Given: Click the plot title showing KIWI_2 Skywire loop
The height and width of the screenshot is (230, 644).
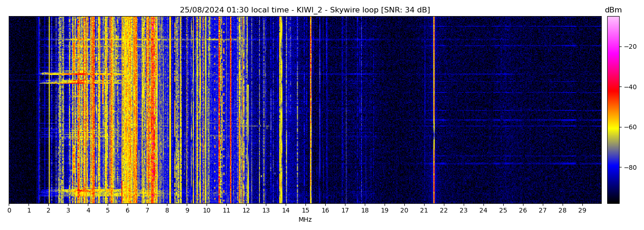Looking at the screenshot, I should click(305, 10).
